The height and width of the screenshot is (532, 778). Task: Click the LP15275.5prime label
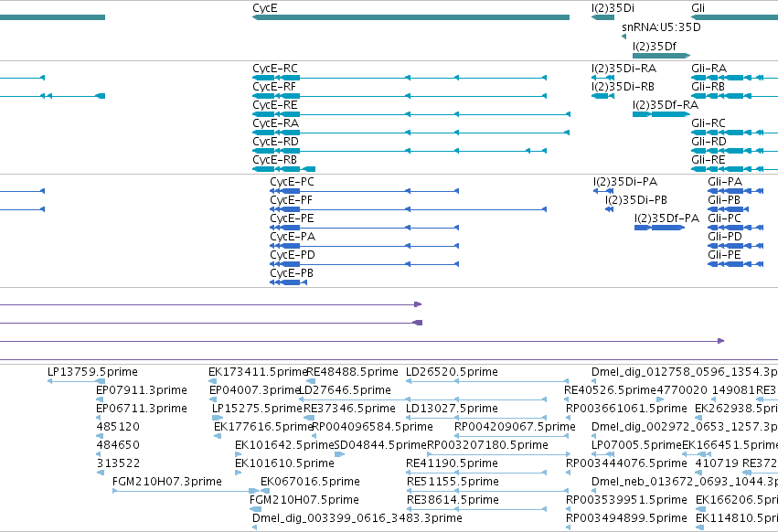point(257,409)
